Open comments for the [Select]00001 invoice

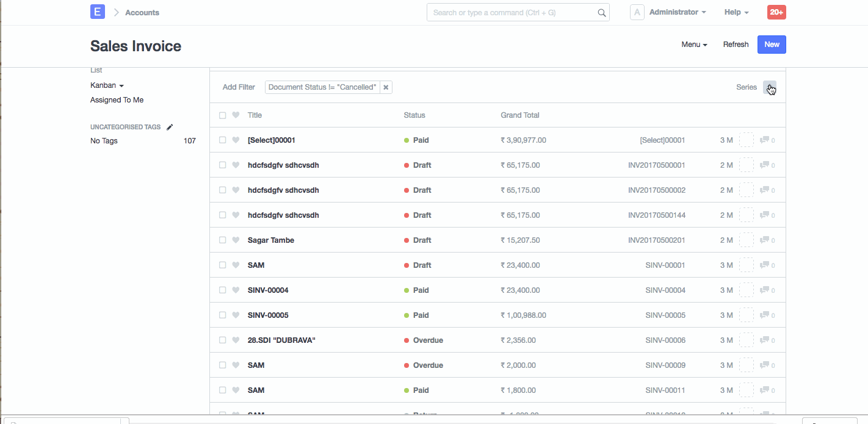(x=764, y=140)
